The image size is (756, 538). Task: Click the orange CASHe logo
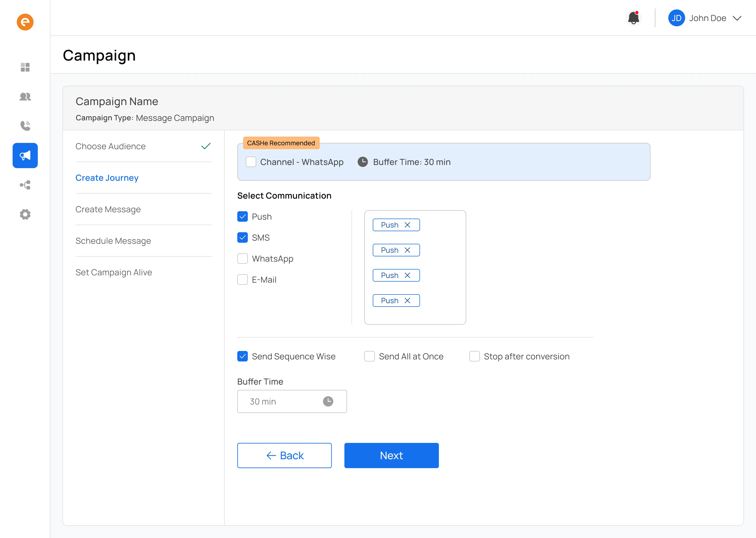point(25,22)
